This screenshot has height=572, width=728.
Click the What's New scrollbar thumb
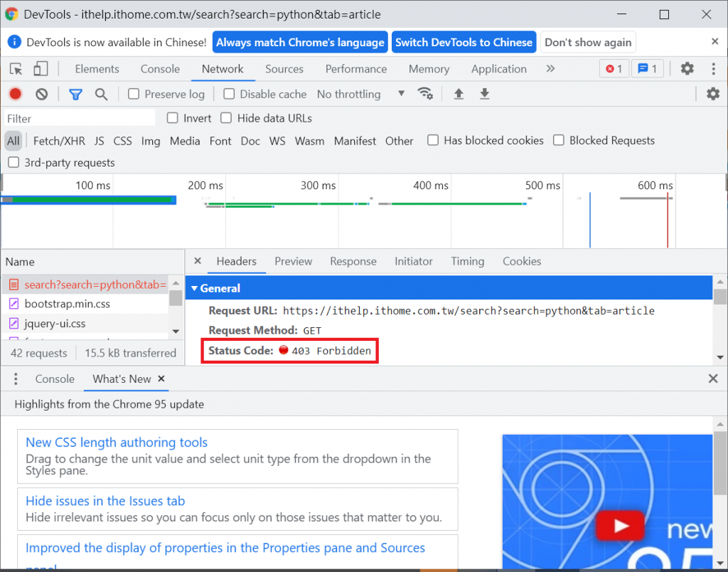click(719, 462)
